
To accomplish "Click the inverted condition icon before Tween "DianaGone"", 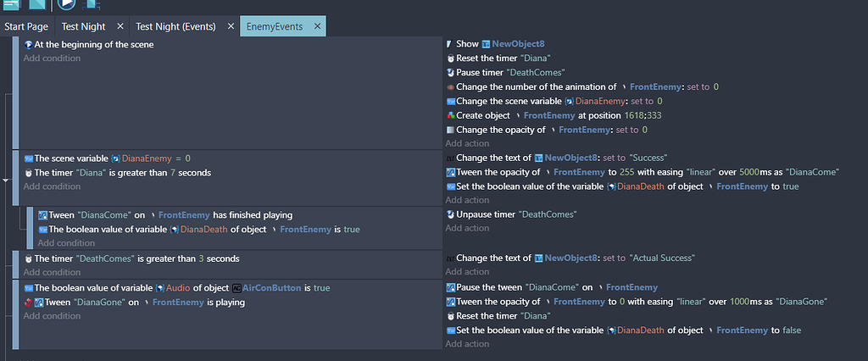I will [x=28, y=303].
